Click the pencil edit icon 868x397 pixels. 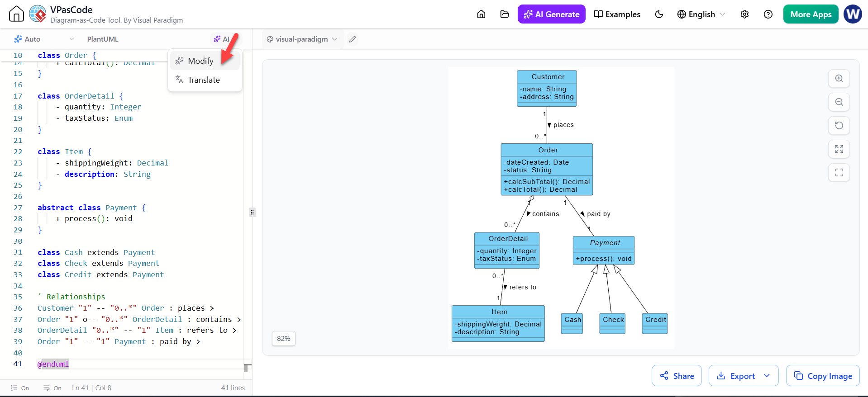coord(353,39)
